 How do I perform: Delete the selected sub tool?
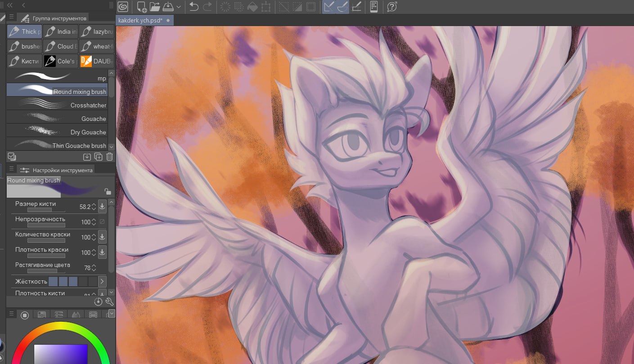[x=109, y=157]
